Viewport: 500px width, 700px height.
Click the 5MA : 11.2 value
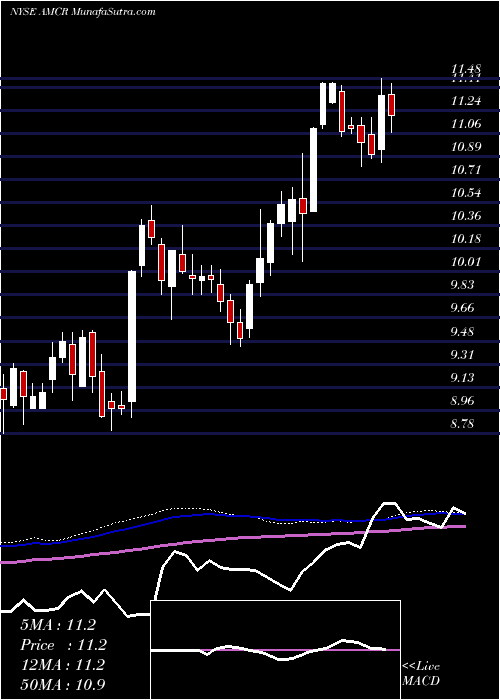point(58,625)
